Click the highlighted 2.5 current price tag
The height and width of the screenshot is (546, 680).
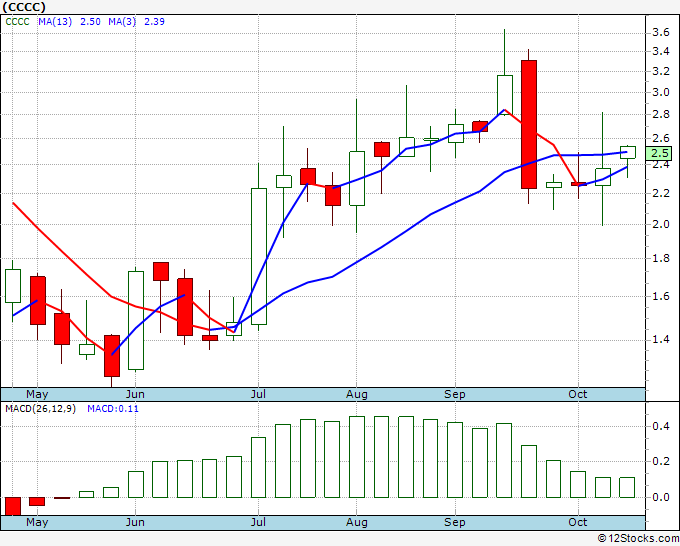click(x=659, y=153)
